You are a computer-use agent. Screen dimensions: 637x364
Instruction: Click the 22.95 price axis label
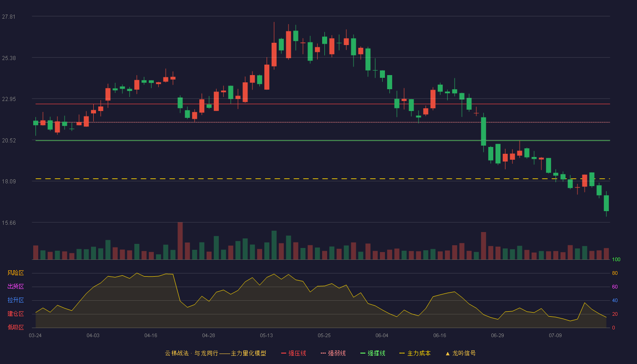[x=9, y=99]
